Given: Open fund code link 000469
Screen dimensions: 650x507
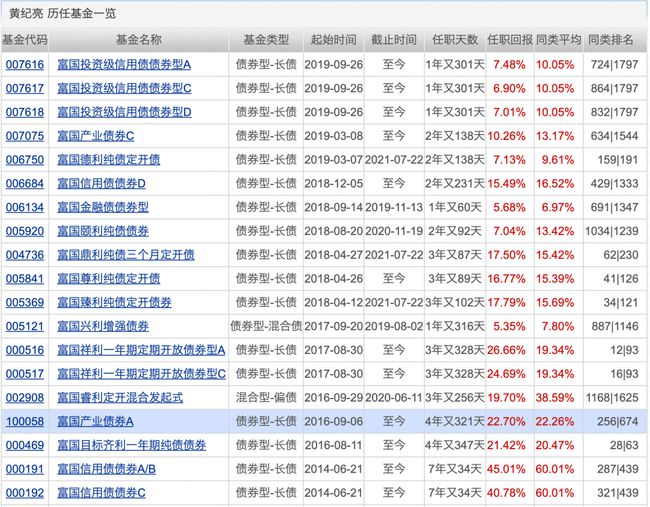Looking at the screenshot, I should [x=25, y=445].
